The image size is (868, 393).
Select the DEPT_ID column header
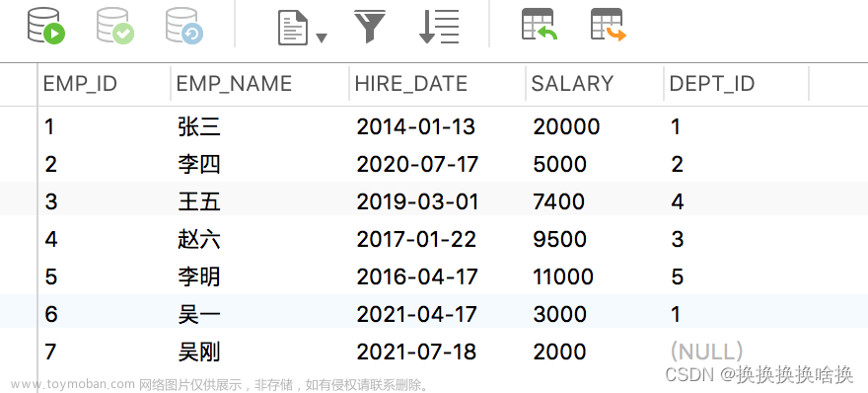pyautogui.click(x=712, y=84)
